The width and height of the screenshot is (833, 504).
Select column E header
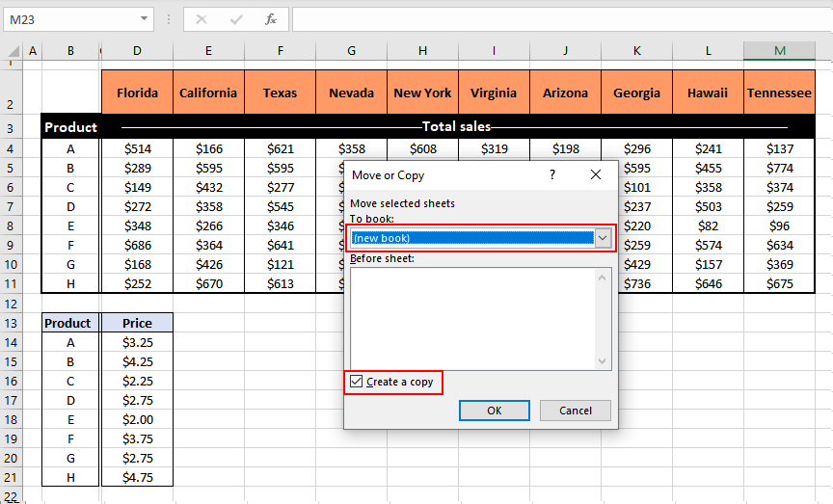pyautogui.click(x=209, y=51)
